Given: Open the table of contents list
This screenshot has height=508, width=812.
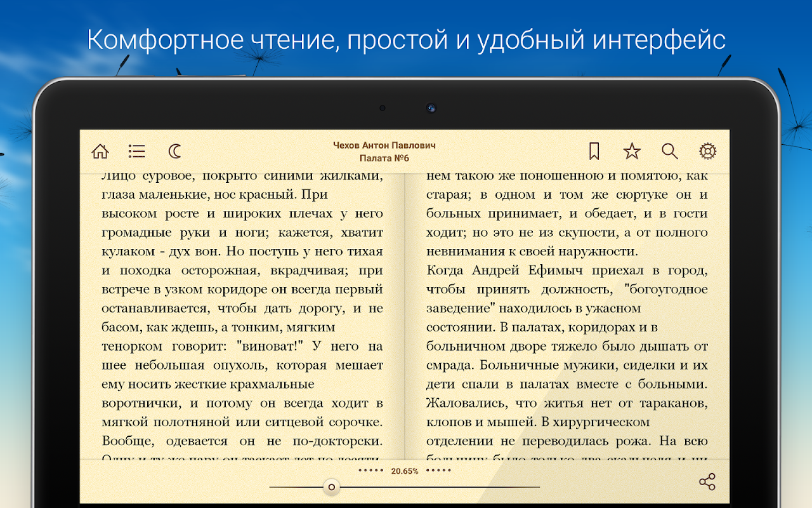Looking at the screenshot, I should pyautogui.click(x=136, y=151).
